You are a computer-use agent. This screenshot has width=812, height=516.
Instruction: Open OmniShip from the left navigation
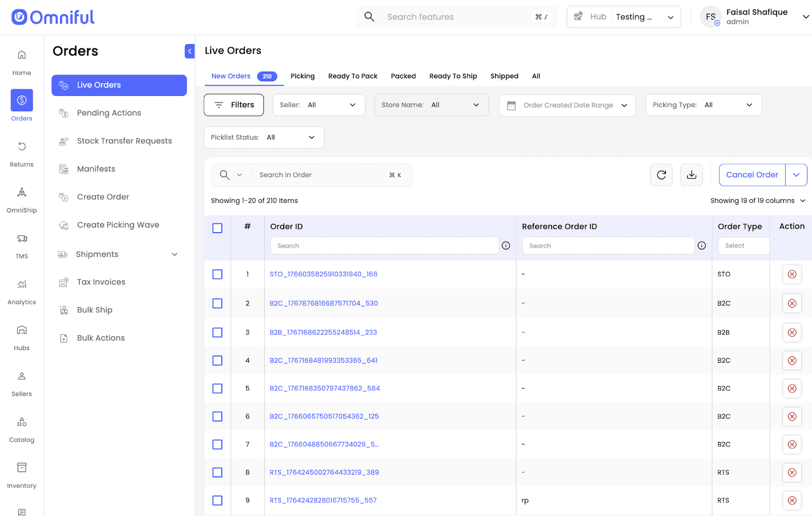22,192
